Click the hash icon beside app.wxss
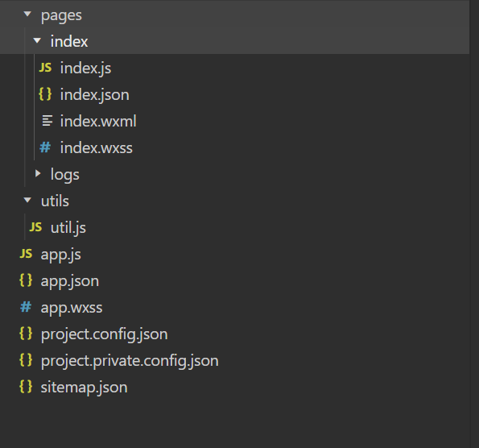This screenshot has width=479, height=448. coord(26,307)
